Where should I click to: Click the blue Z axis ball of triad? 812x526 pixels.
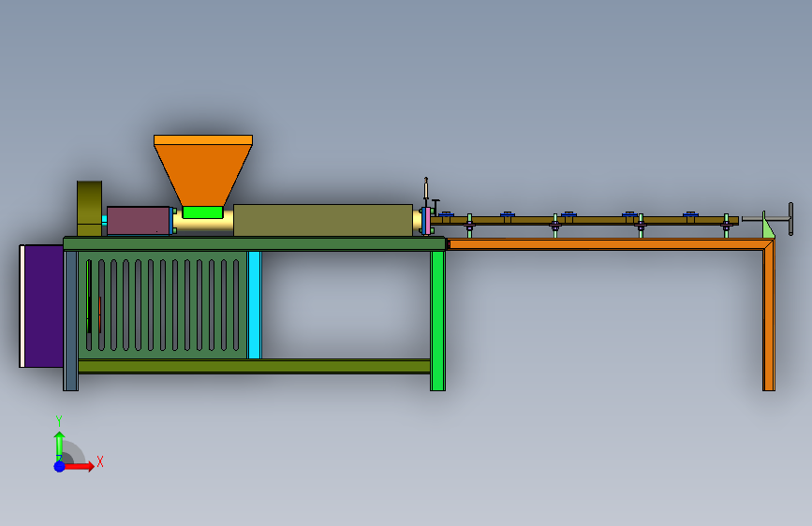point(60,466)
